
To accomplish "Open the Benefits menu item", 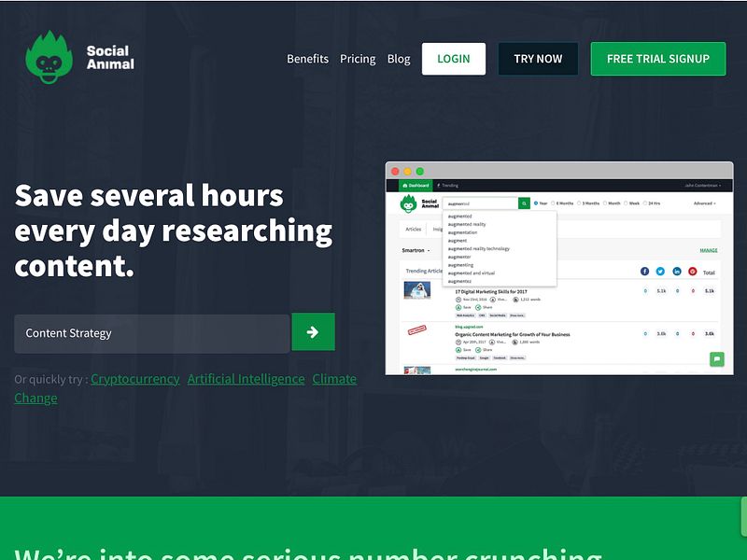I will (x=308, y=59).
